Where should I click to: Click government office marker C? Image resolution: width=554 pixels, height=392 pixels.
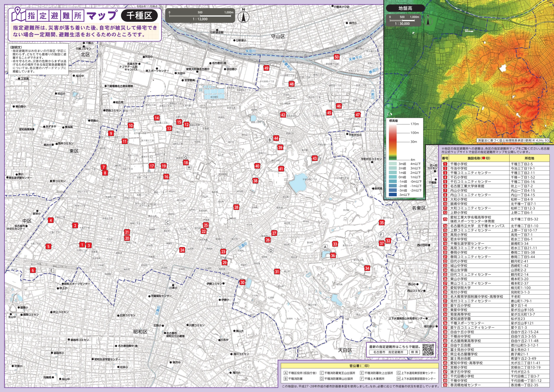click(167, 223)
